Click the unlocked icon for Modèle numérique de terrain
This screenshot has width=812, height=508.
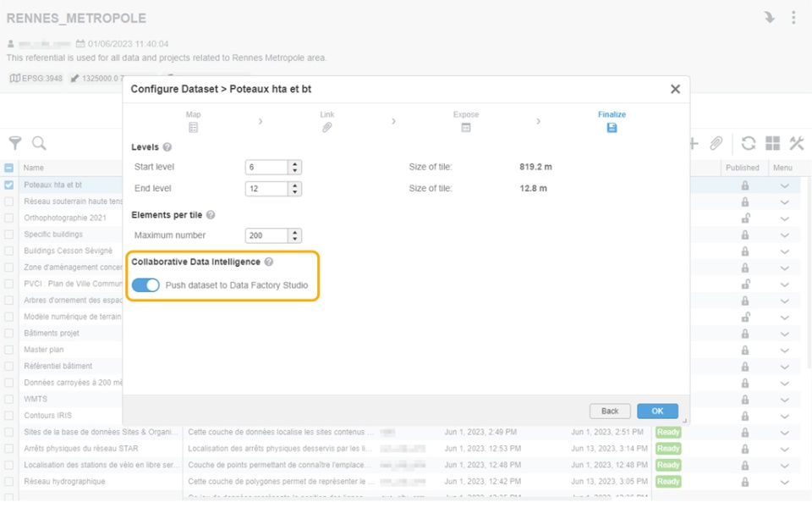[x=745, y=317]
